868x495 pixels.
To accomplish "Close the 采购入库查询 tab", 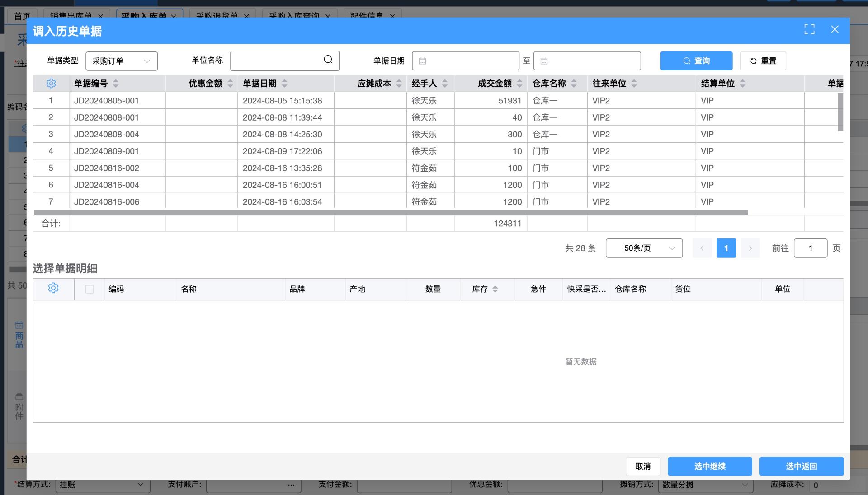I will (x=328, y=16).
